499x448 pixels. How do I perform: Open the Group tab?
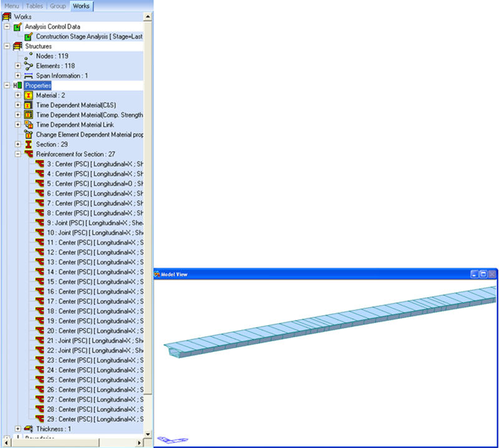click(58, 6)
